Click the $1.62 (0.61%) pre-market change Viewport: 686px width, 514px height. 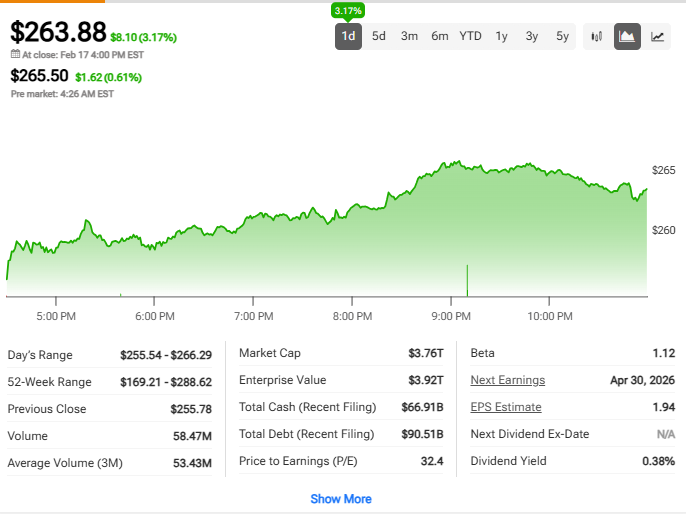click(108, 77)
